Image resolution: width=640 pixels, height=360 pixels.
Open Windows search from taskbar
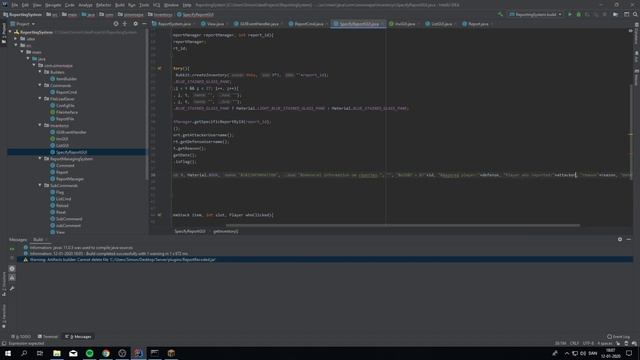[x=24, y=353]
